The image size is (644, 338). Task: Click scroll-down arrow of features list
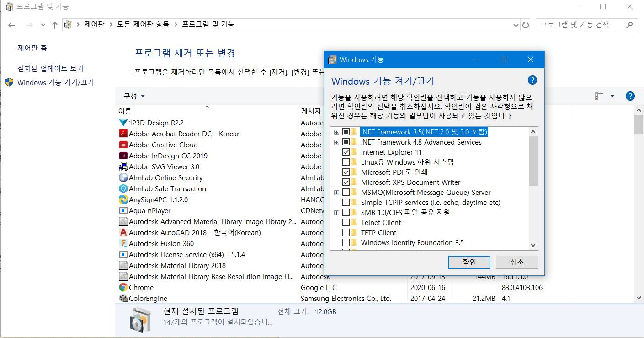pos(533,246)
